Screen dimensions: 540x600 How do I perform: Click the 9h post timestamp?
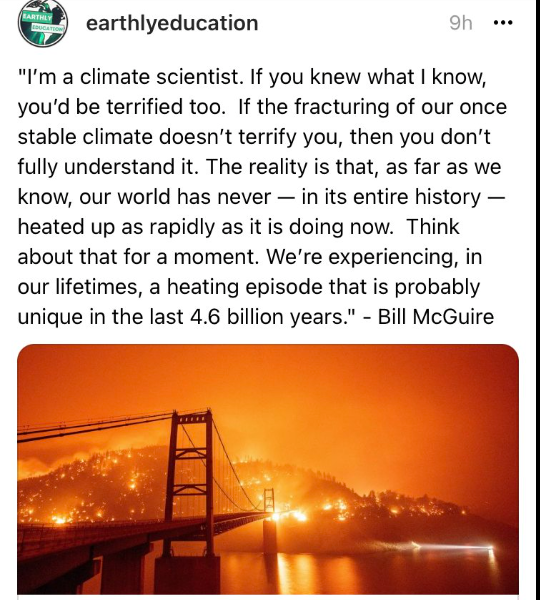click(x=461, y=23)
